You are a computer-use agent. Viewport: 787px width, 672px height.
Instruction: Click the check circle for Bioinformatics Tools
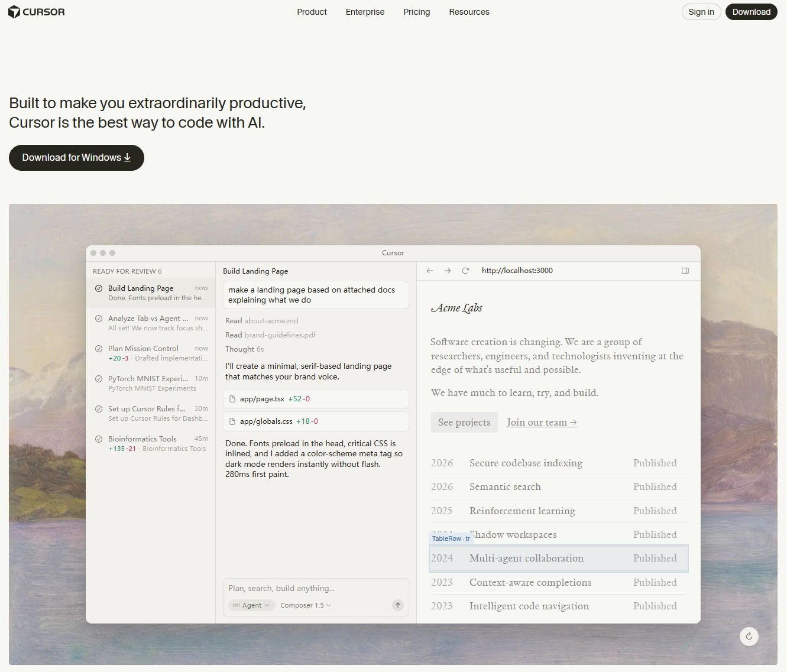pyautogui.click(x=99, y=439)
